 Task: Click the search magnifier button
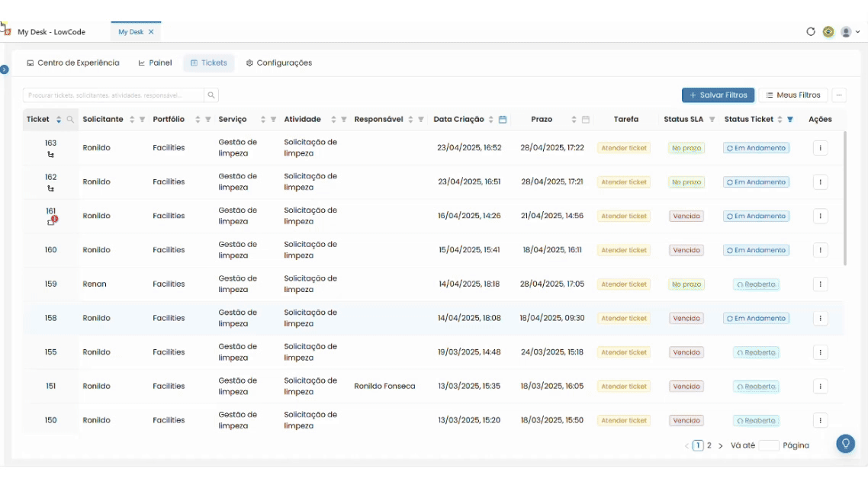(x=211, y=95)
